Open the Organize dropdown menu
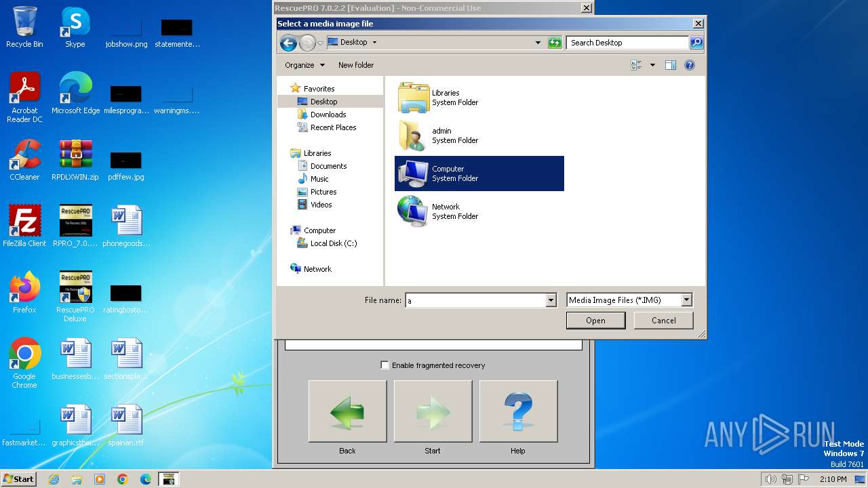868x488 pixels. pos(304,65)
